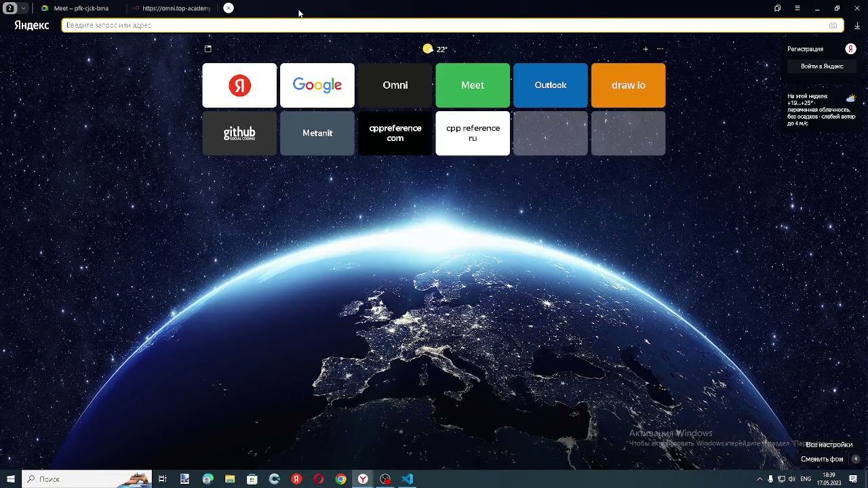Viewport: 868px width, 488px height.
Task: Open the browser hamburger menu
Action: tap(797, 8)
